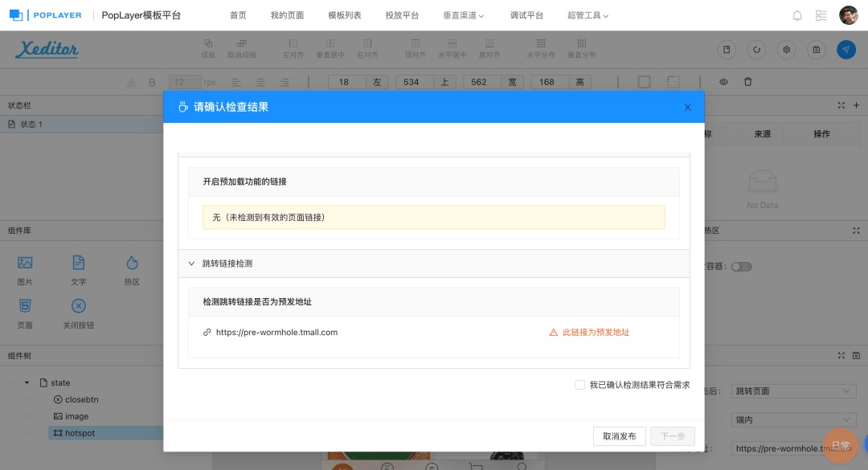Click the left position field 18
Viewport: 868px width, 470px height.
coord(347,82)
